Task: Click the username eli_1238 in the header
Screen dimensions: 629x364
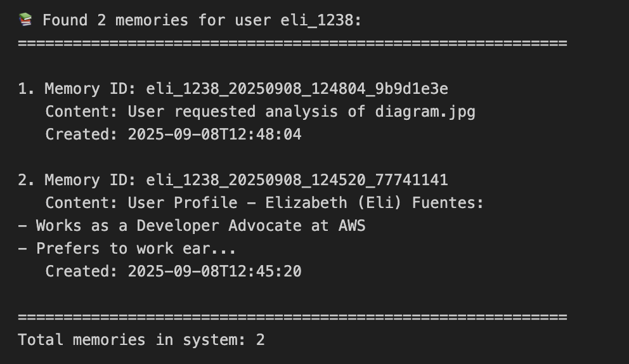Action: coord(320,20)
